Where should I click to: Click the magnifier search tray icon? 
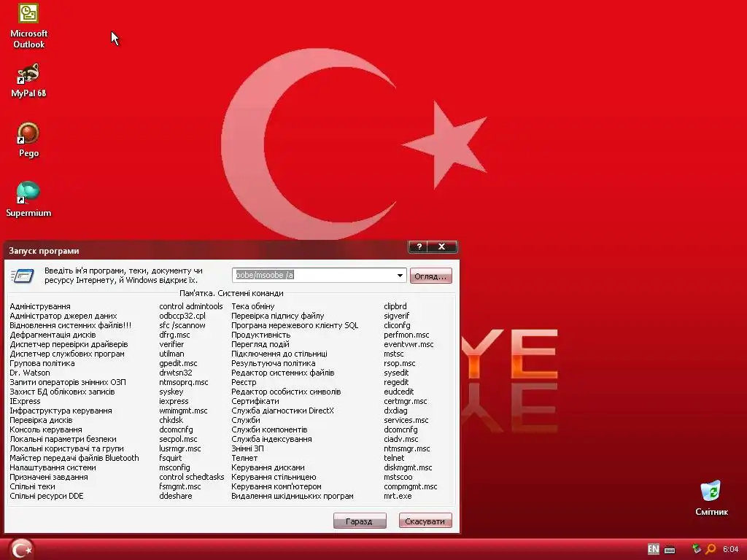click(x=711, y=549)
